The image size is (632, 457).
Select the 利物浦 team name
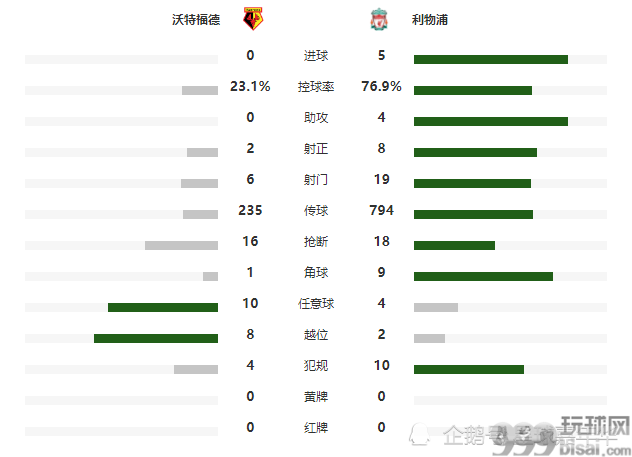pos(430,19)
